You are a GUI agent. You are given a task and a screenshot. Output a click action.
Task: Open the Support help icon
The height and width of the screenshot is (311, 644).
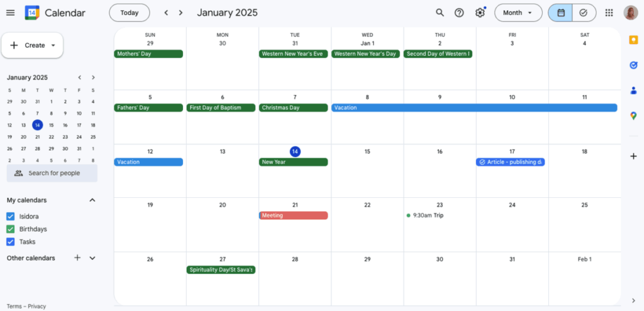[x=459, y=13]
